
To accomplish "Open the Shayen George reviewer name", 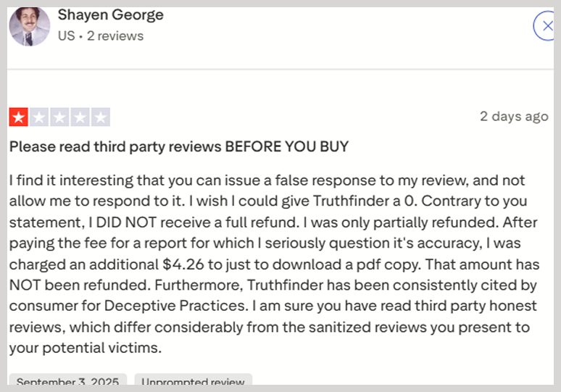I will coord(111,15).
